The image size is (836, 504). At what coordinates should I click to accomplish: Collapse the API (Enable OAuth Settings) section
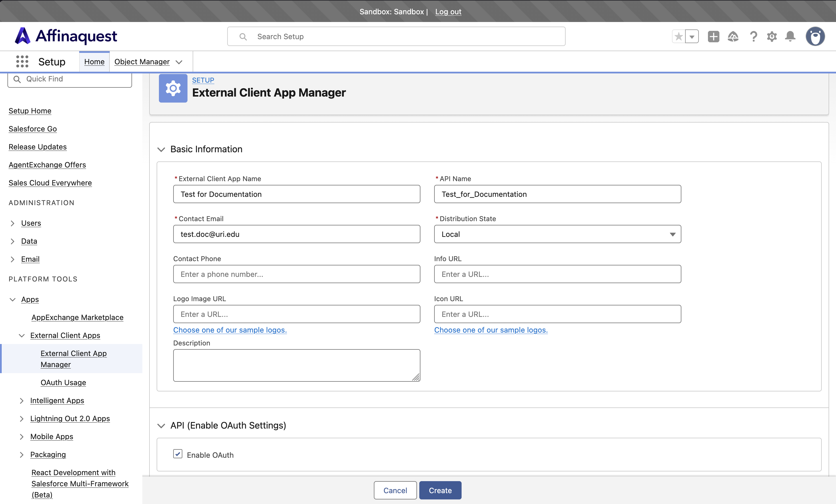click(x=161, y=426)
